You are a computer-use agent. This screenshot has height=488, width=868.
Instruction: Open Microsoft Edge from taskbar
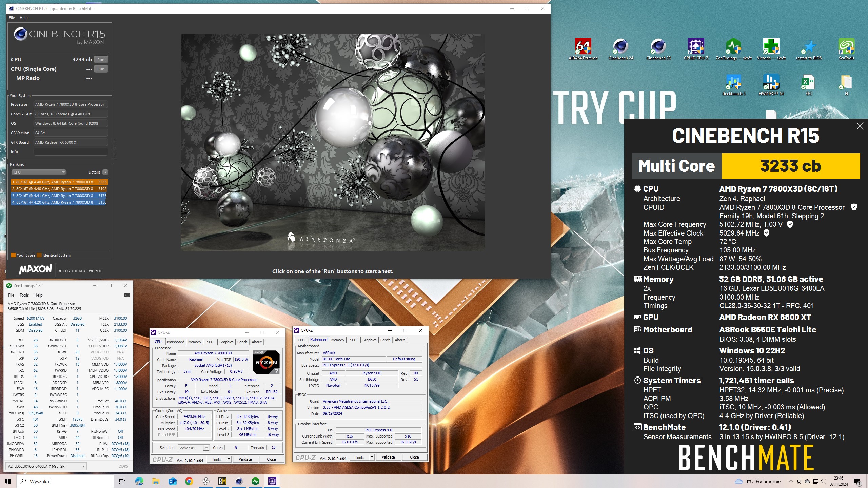139,481
